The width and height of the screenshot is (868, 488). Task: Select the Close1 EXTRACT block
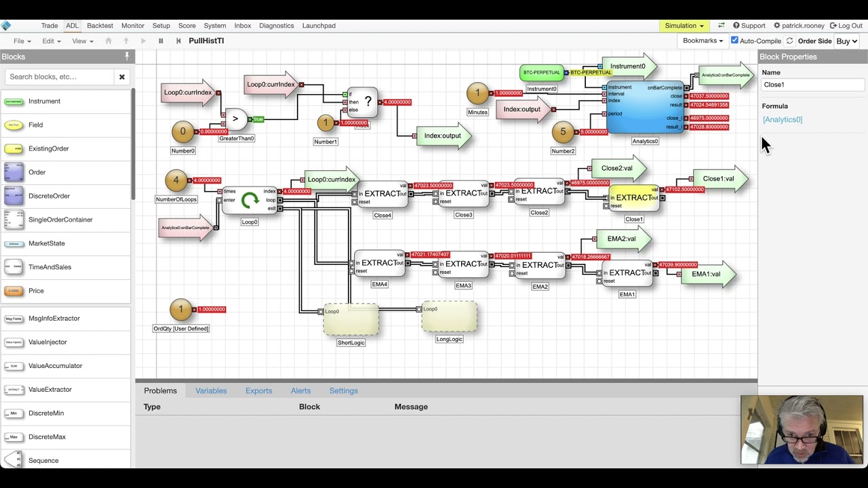634,198
